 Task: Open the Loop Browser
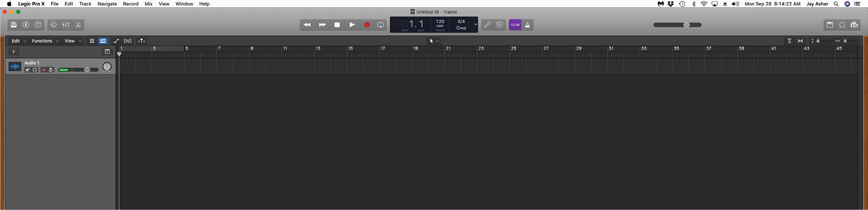point(842,25)
